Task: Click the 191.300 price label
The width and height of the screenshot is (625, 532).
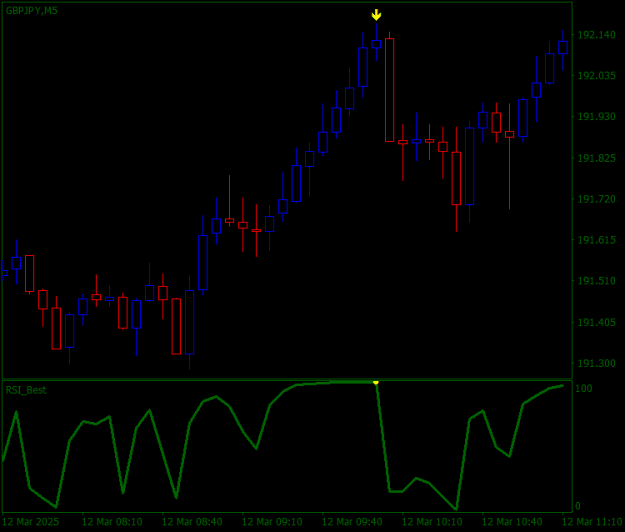Action: (596, 363)
